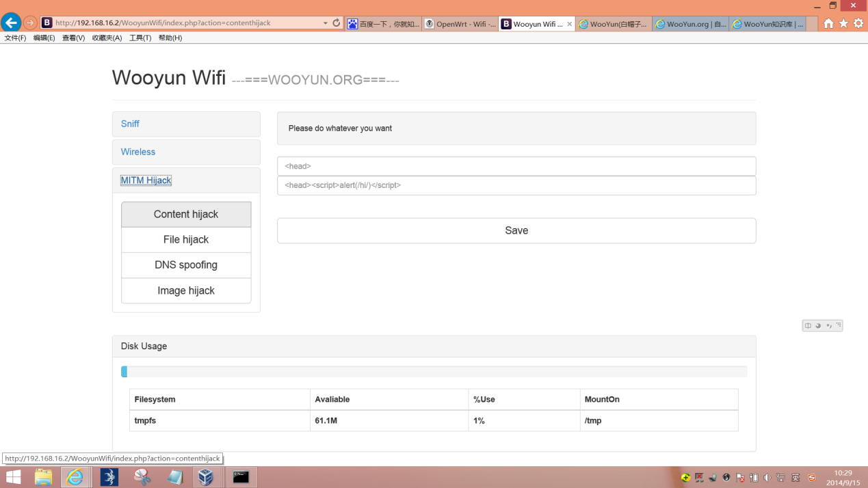Open favorites star icon
Viewport: 868px width, 488px height.
pyautogui.click(x=843, y=23)
